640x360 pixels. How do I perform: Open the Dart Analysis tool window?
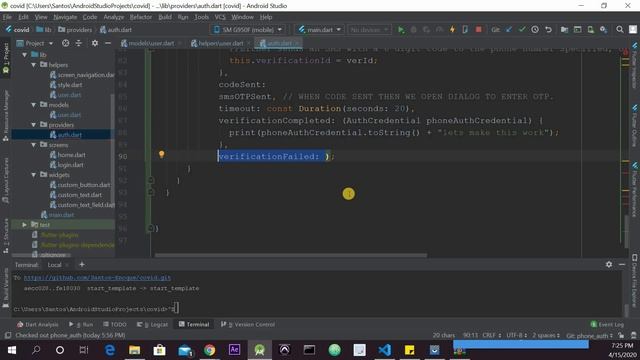pos(38,324)
